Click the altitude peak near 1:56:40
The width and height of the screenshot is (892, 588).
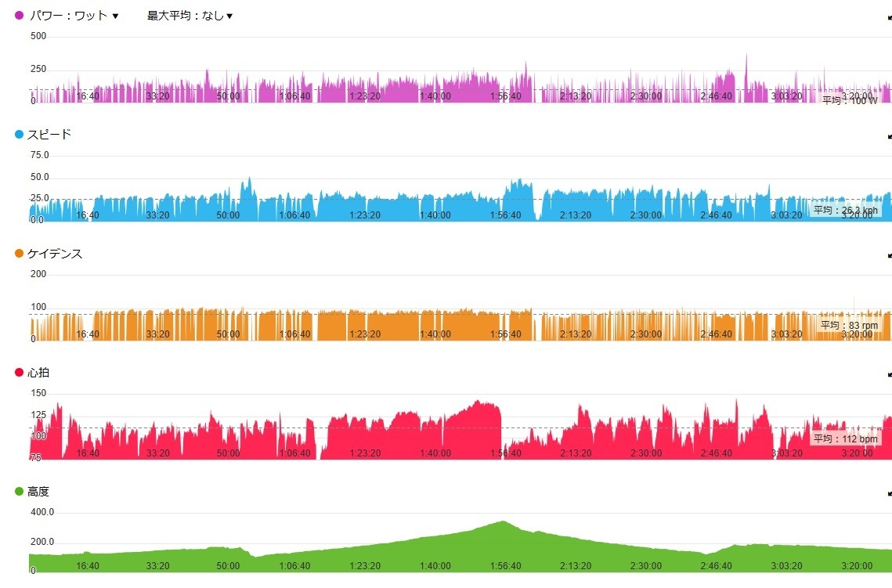pos(504,521)
